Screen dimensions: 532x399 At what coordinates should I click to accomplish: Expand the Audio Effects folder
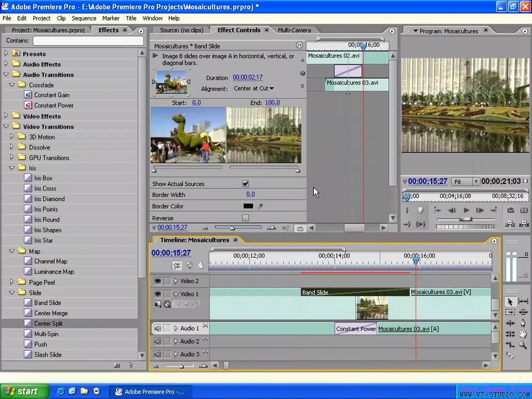coord(6,63)
